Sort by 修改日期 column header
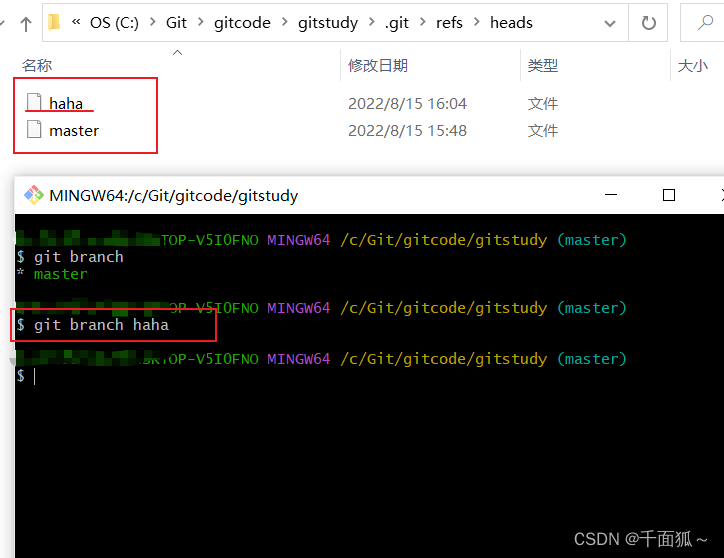The image size is (724, 558). 378,66
